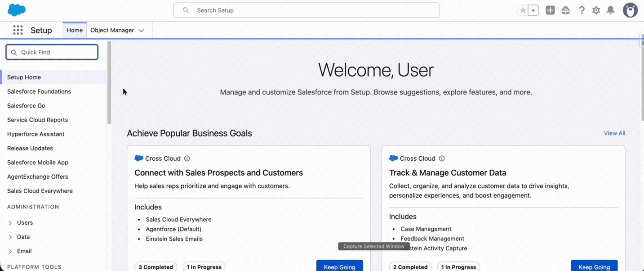Expand the Users section in sidebar
Viewport: 644px width, 271px height.
pos(10,223)
